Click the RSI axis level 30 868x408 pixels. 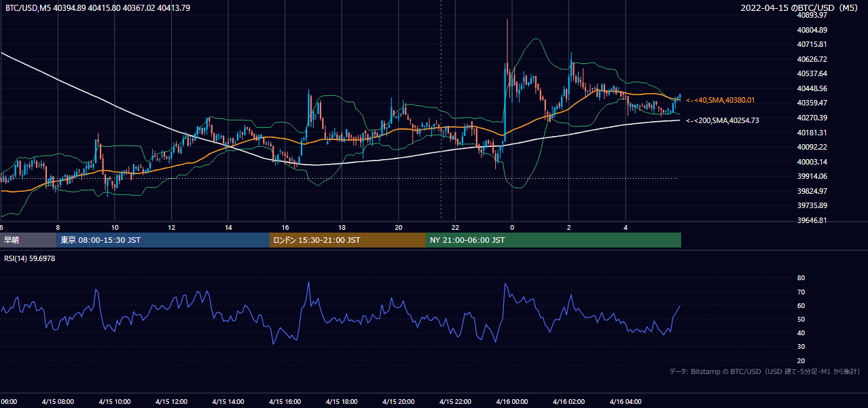click(x=801, y=347)
